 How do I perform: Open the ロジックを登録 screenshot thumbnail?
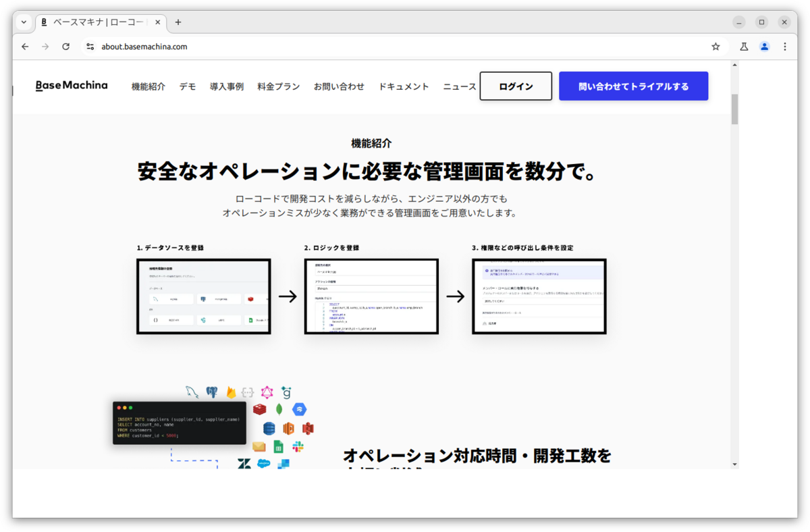point(371,296)
